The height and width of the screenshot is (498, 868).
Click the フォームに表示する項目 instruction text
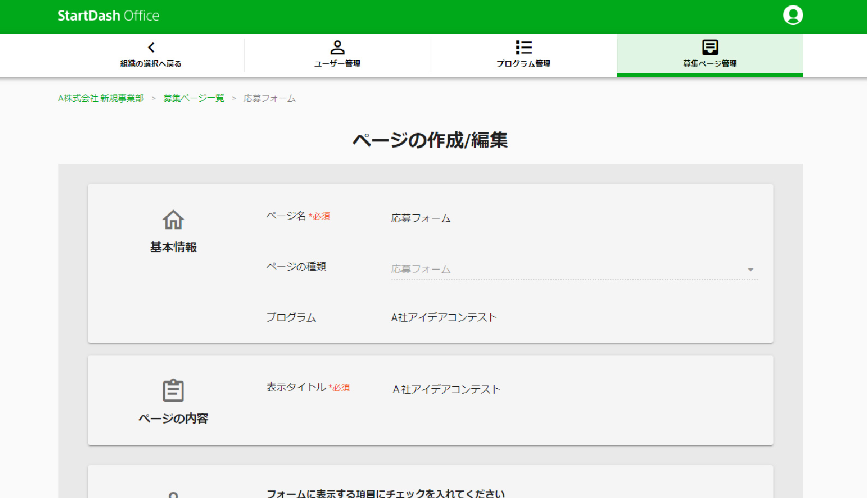385,493
